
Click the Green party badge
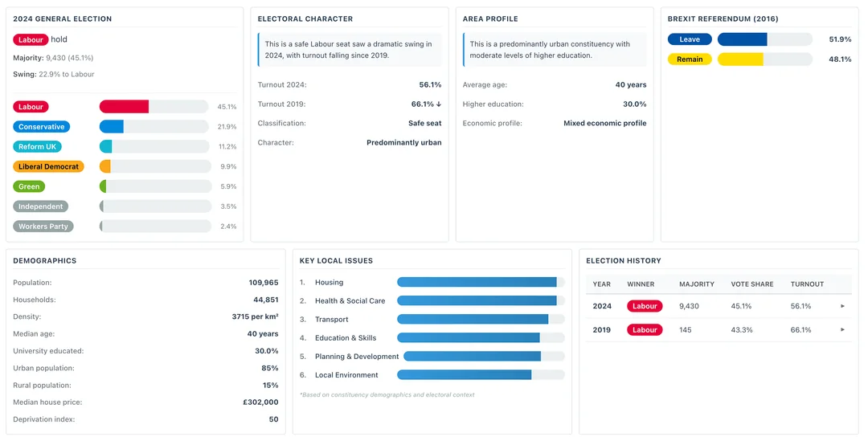(29, 186)
